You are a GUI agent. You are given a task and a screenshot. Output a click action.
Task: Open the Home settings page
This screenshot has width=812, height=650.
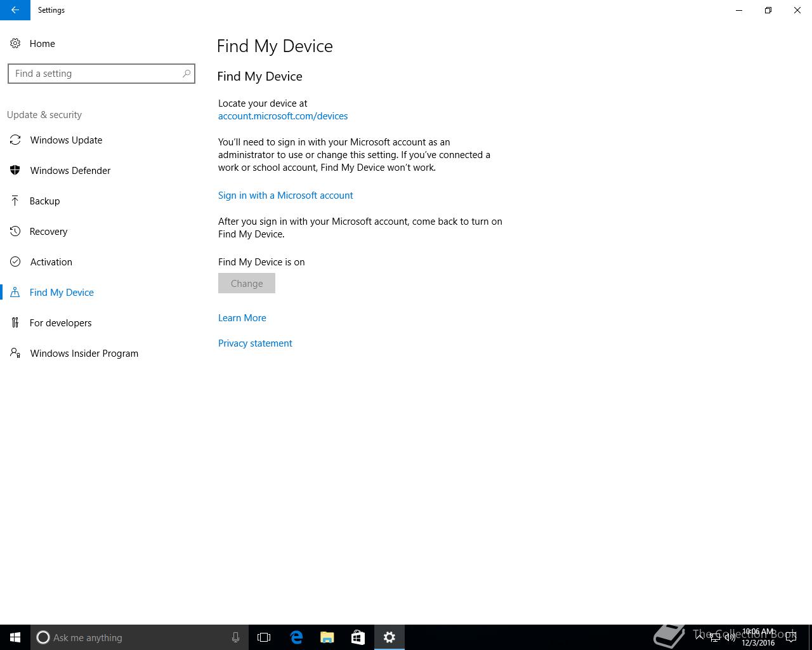click(x=42, y=44)
